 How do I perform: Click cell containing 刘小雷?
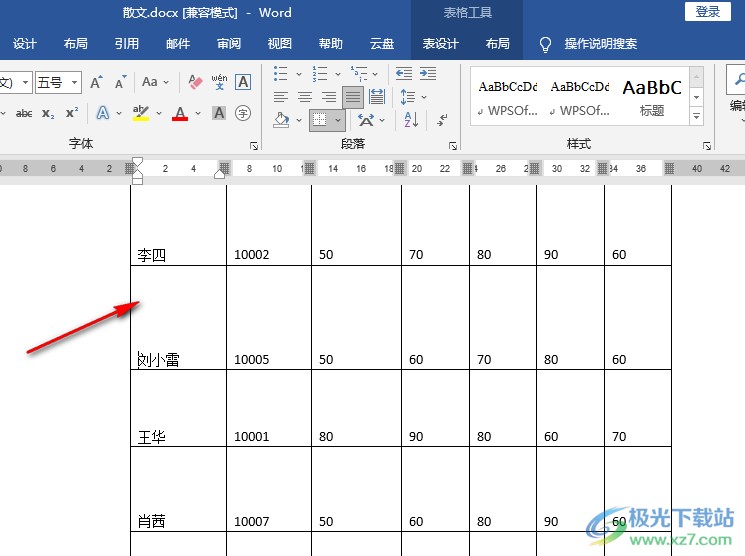[x=179, y=317]
